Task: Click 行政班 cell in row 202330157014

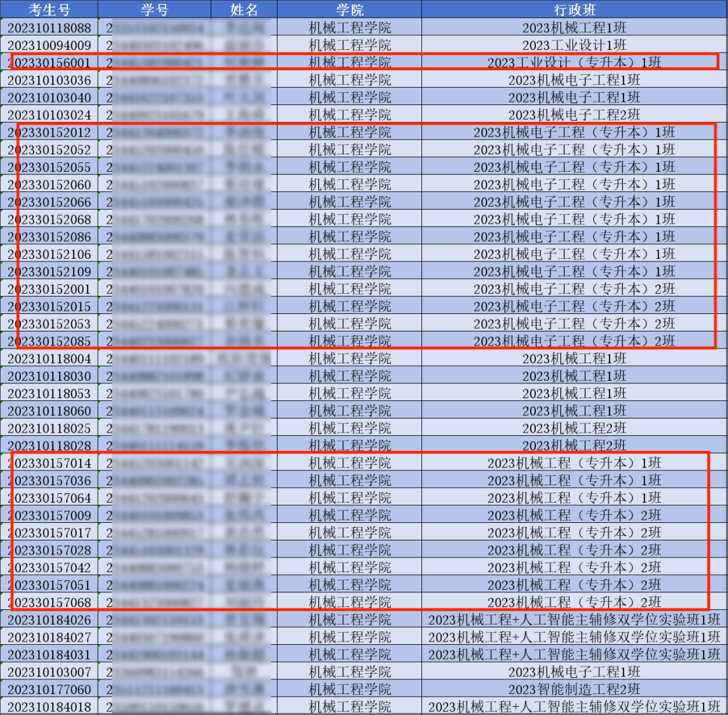Action: click(575, 463)
